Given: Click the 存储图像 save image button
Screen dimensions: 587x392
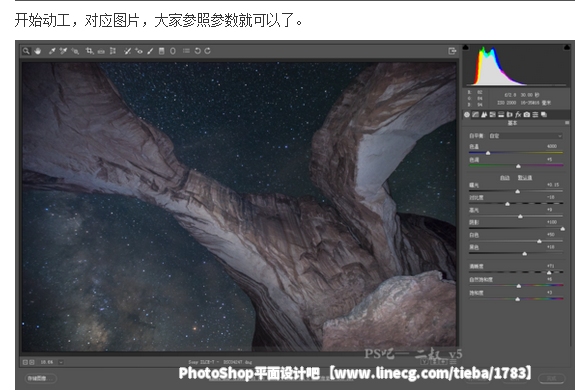Looking at the screenshot, I should pos(40,379).
